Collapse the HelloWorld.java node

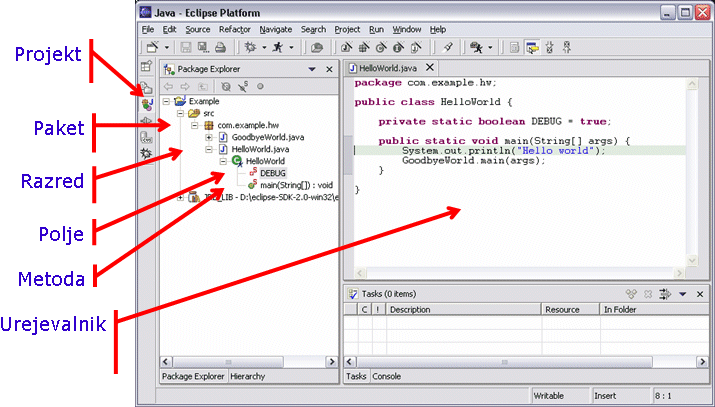coord(209,149)
